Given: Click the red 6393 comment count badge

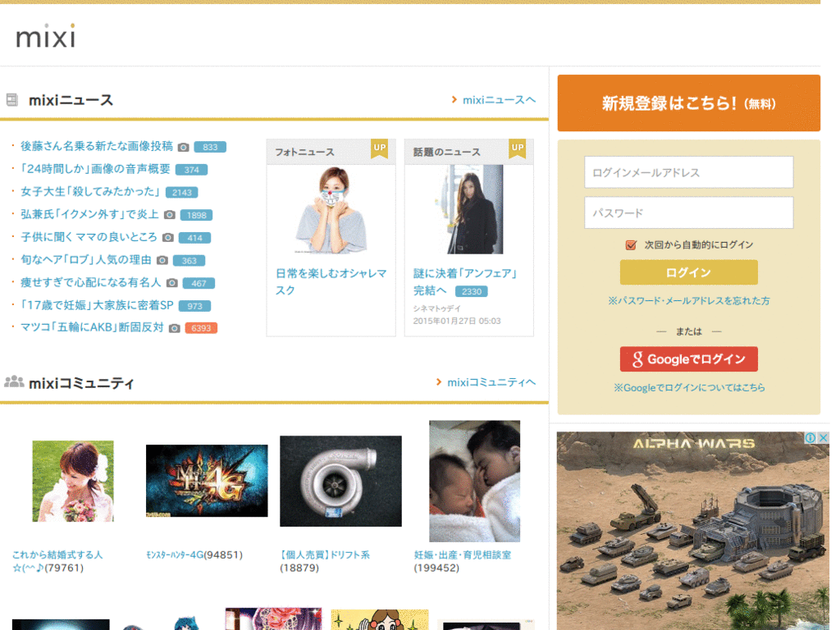Looking at the screenshot, I should (201, 328).
